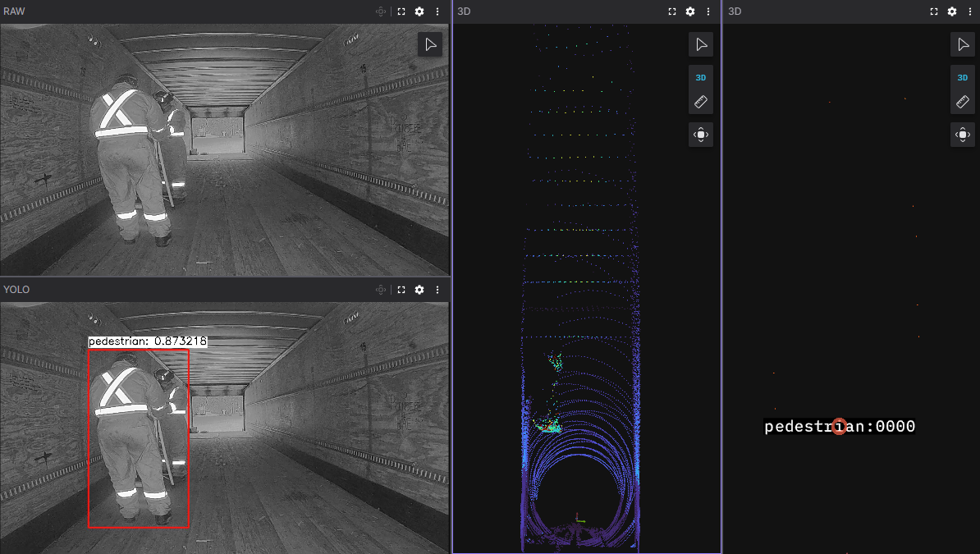Image resolution: width=980 pixels, height=554 pixels.
Task: Open settings gear of the RAW panel
Action: click(x=419, y=11)
